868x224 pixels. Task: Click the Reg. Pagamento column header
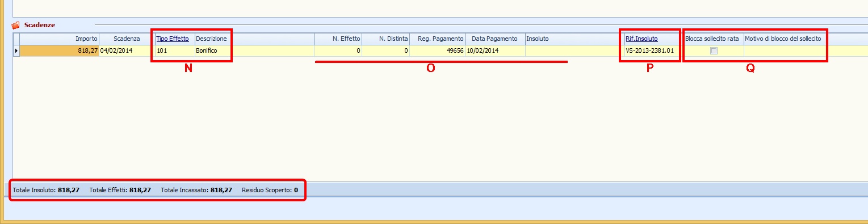[438, 39]
